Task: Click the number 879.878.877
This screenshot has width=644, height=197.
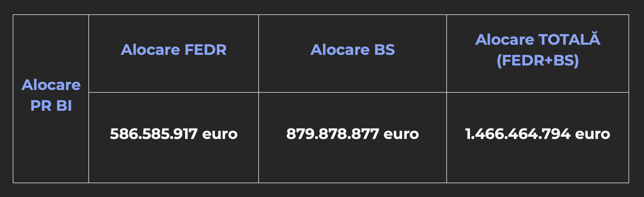Action: pyautogui.click(x=333, y=134)
